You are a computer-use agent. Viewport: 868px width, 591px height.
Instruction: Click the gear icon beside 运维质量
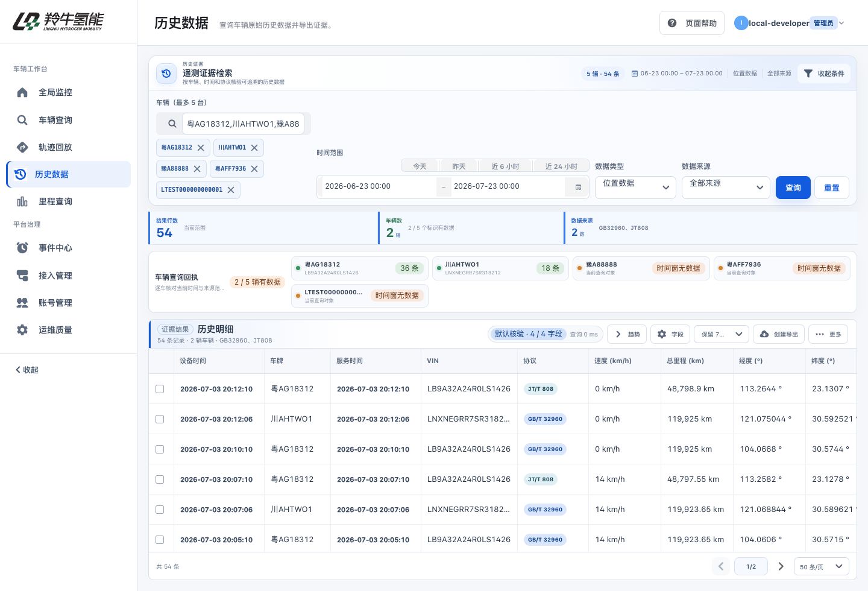(22, 330)
